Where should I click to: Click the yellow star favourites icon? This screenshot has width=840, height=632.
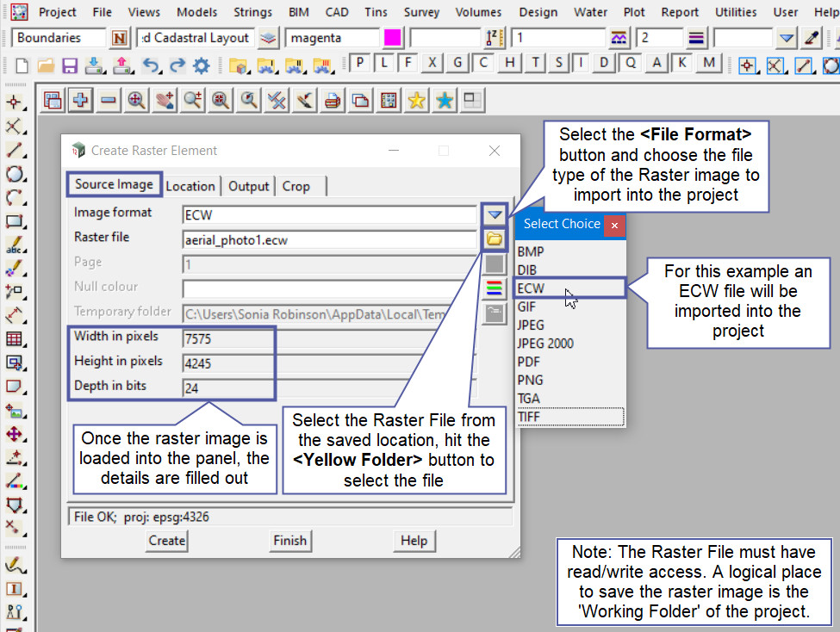coord(417,101)
